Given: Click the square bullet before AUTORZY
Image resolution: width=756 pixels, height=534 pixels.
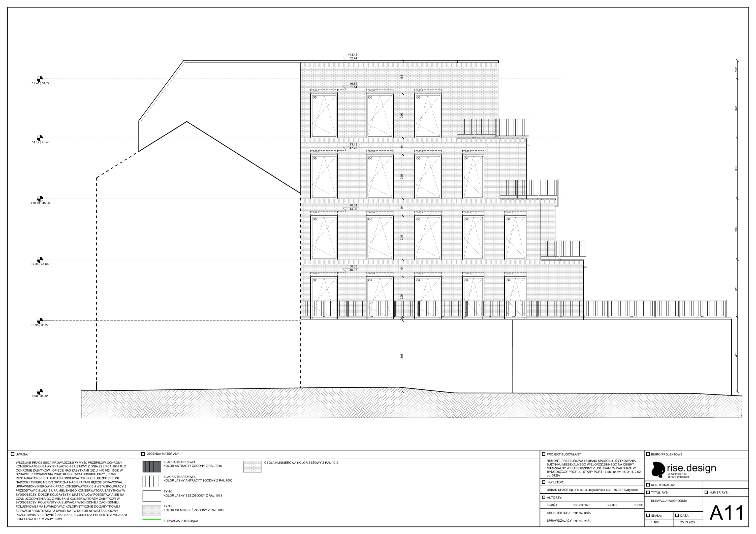Looking at the screenshot, I should tap(544, 497).
